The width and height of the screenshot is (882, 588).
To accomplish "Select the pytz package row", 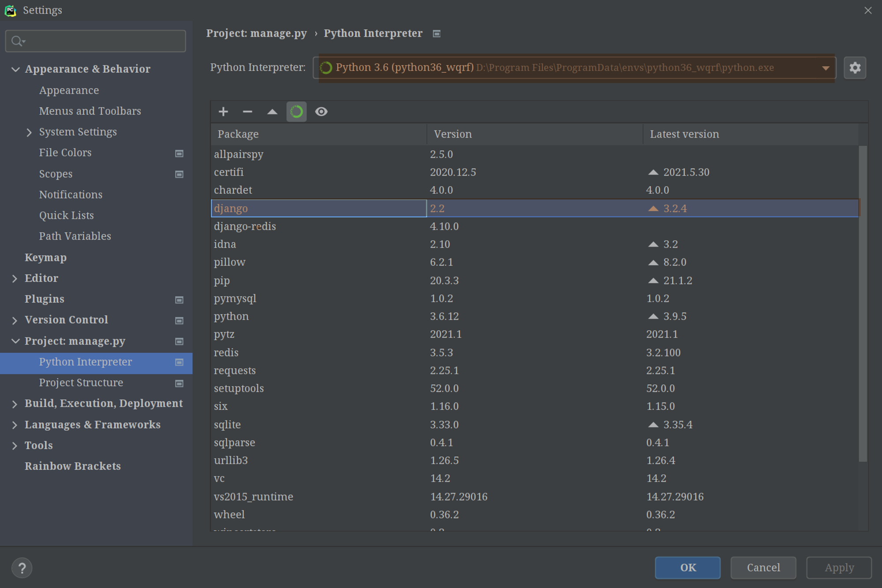I will pyautogui.click(x=534, y=334).
